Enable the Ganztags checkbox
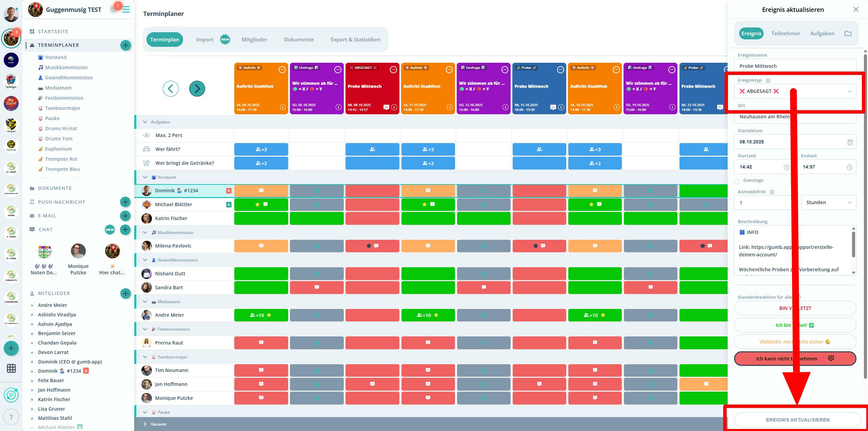Screen dimensions: 868x431 (x=736, y=181)
